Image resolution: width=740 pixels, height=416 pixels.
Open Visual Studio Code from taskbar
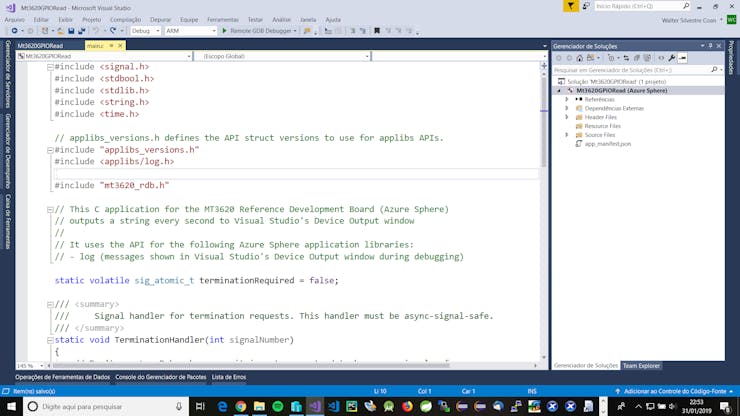click(x=334, y=407)
